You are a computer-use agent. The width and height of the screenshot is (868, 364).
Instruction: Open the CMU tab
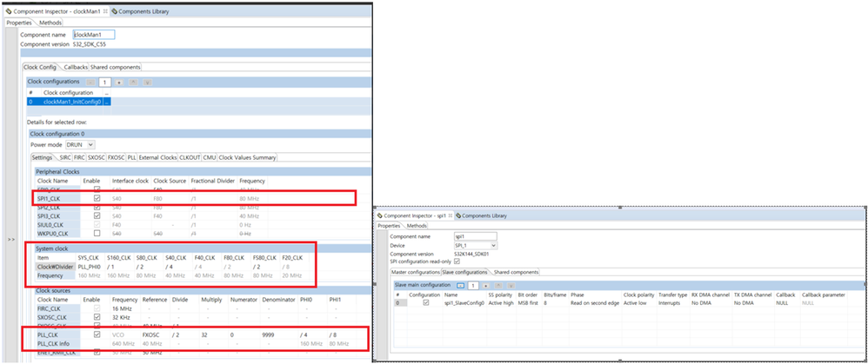(210, 157)
